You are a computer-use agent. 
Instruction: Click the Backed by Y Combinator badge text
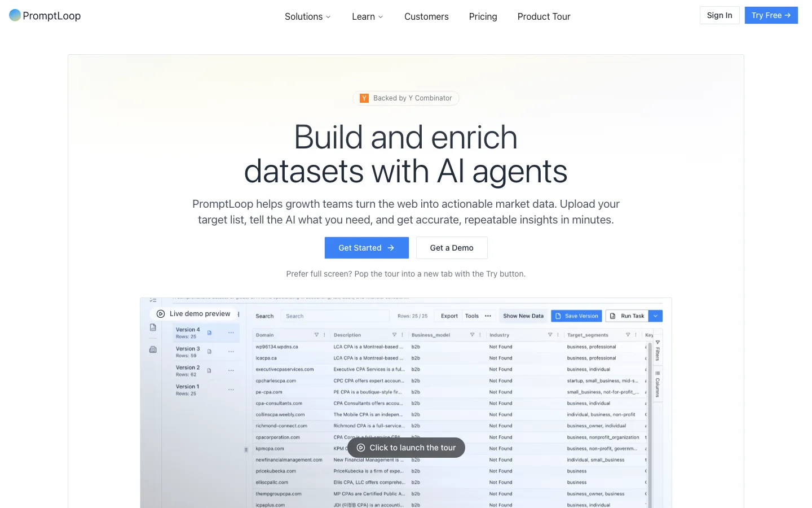pos(413,98)
